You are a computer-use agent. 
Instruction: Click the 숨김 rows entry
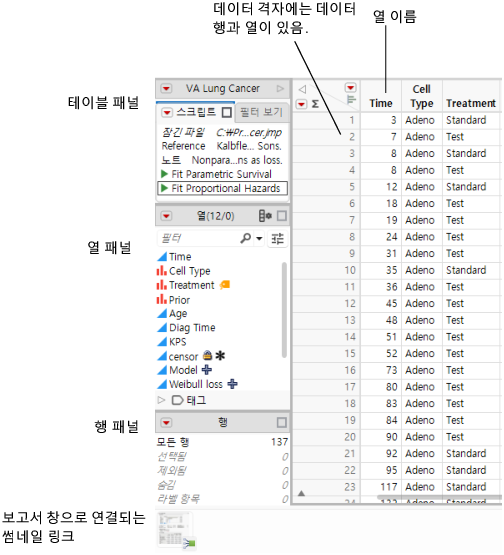222,485
